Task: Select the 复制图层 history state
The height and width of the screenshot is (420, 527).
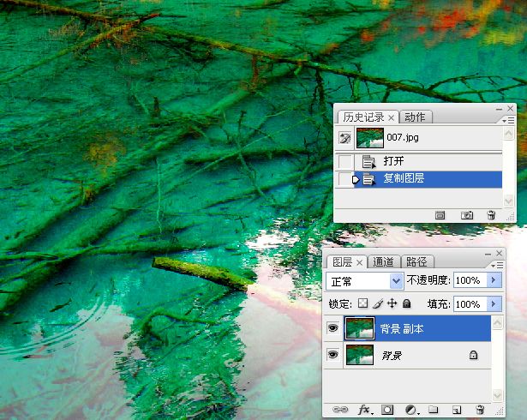Action: (x=428, y=179)
